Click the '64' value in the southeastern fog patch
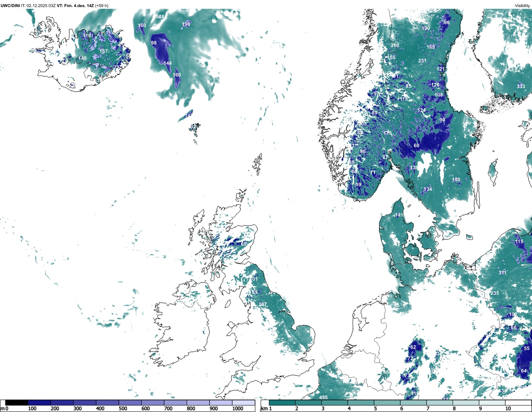 (524, 371)
